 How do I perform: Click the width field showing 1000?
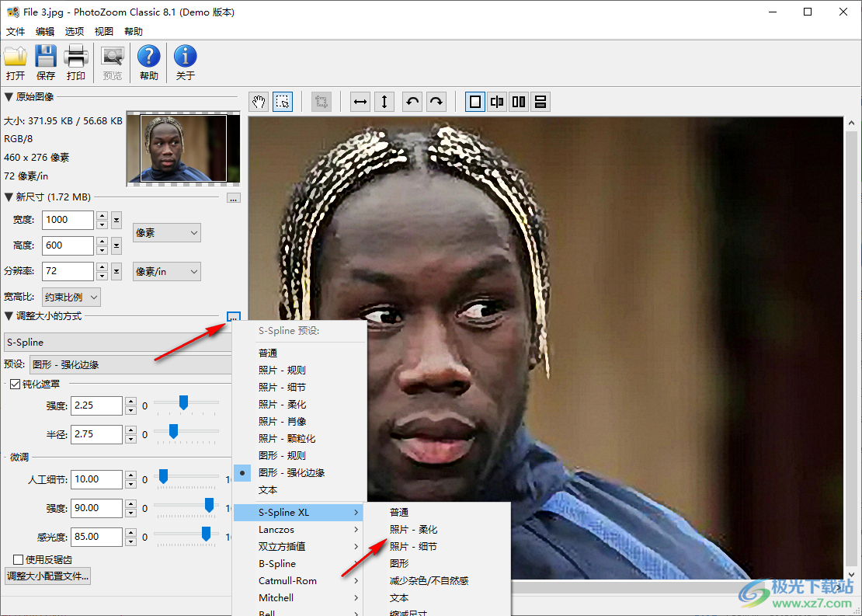[68, 220]
